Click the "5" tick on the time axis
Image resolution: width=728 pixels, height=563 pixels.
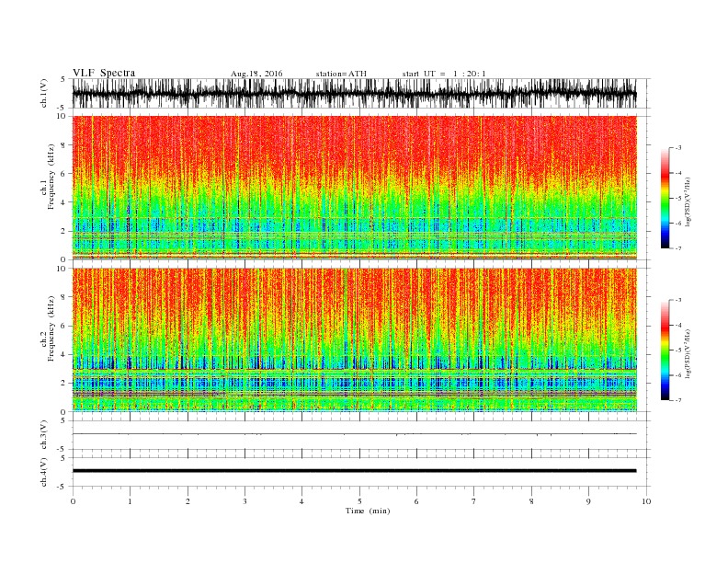click(x=359, y=501)
